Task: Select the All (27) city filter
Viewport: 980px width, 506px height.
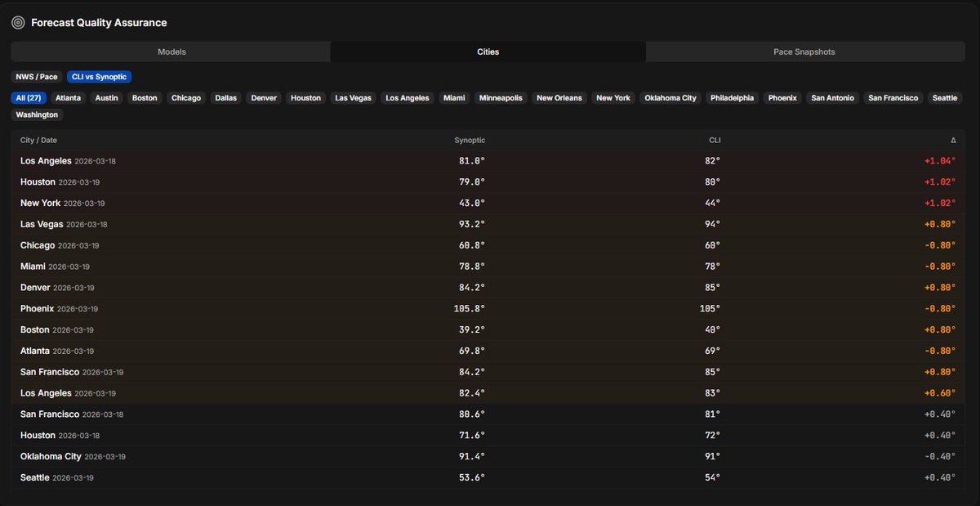Action: [x=28, y=97]
